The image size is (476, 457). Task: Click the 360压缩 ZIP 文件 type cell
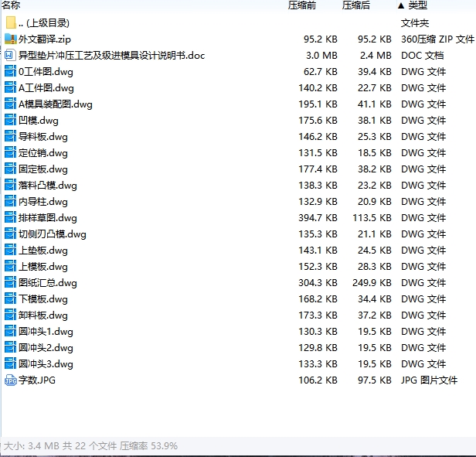click(437, 39)
